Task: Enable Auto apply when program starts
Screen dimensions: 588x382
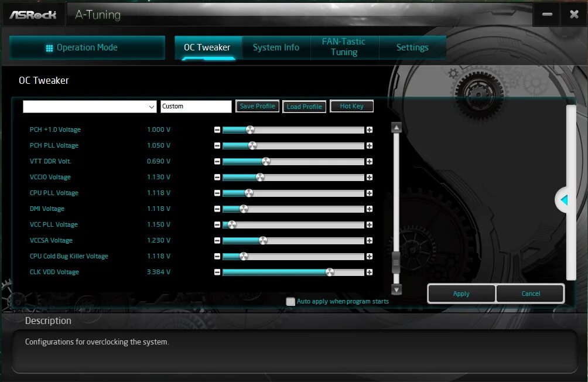Action: coord(290,301)
